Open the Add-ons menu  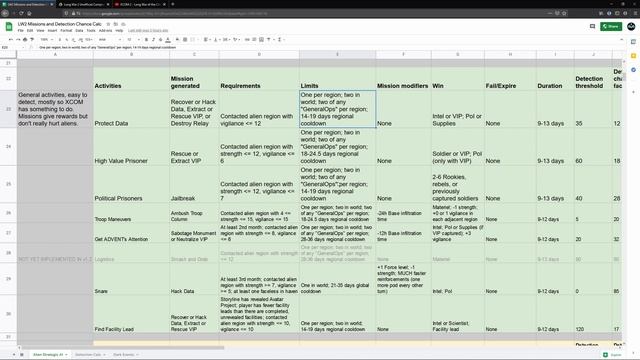pyautogui.click(x=105, y=31)
